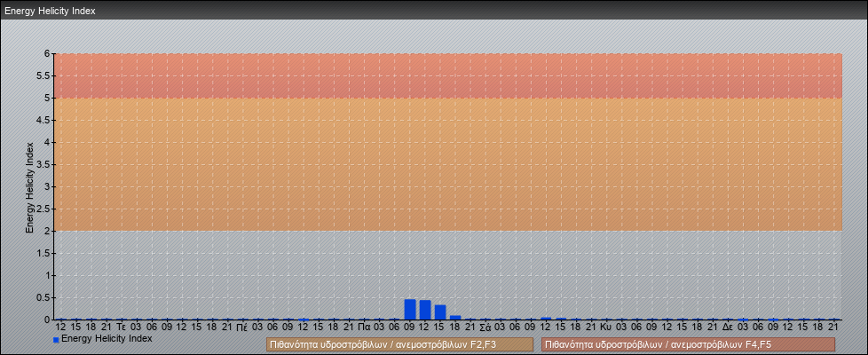Click the Τε day label on the x-axis
868x355 pixels.
point(122,327)
